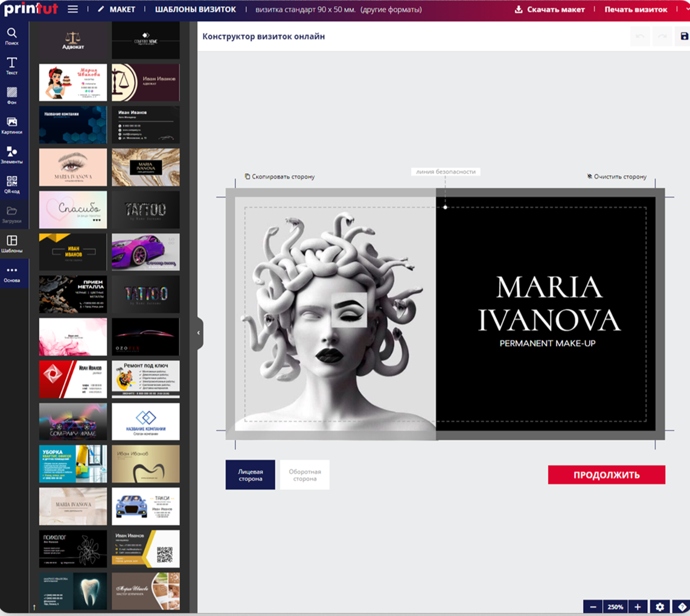The width and height of the screenshot is (690, 616).
Task: Click Скачать макет
Action: point(550,9)
